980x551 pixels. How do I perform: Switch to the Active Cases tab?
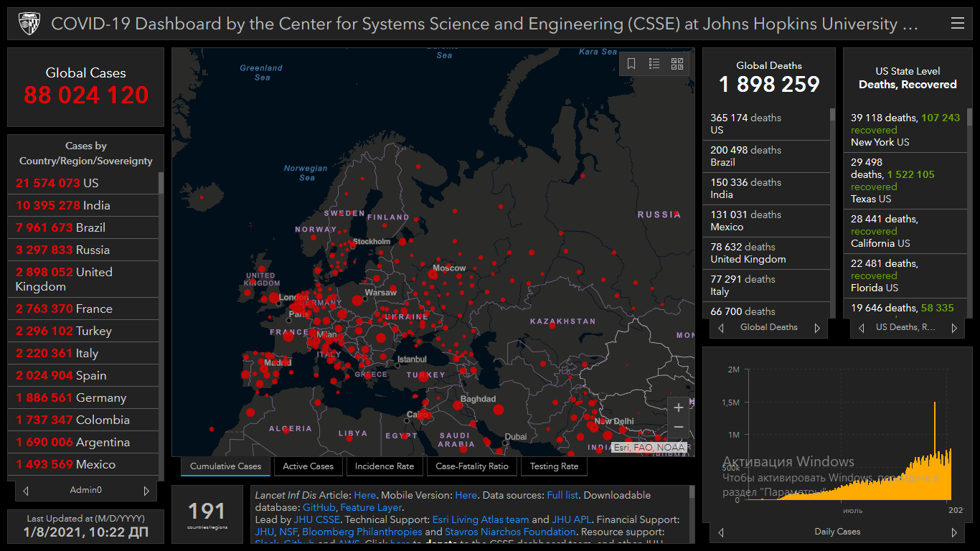(x=308, y=466)
